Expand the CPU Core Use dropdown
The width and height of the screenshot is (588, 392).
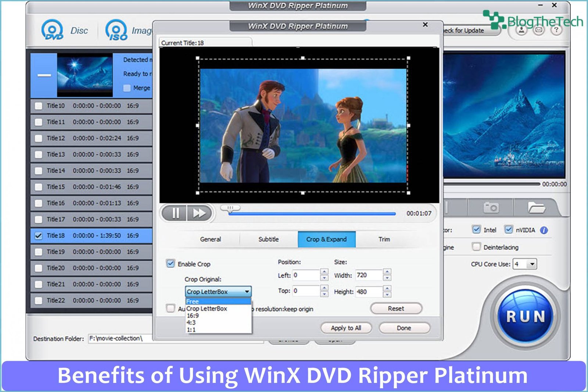pyautogui.click(x=532, y=264)
